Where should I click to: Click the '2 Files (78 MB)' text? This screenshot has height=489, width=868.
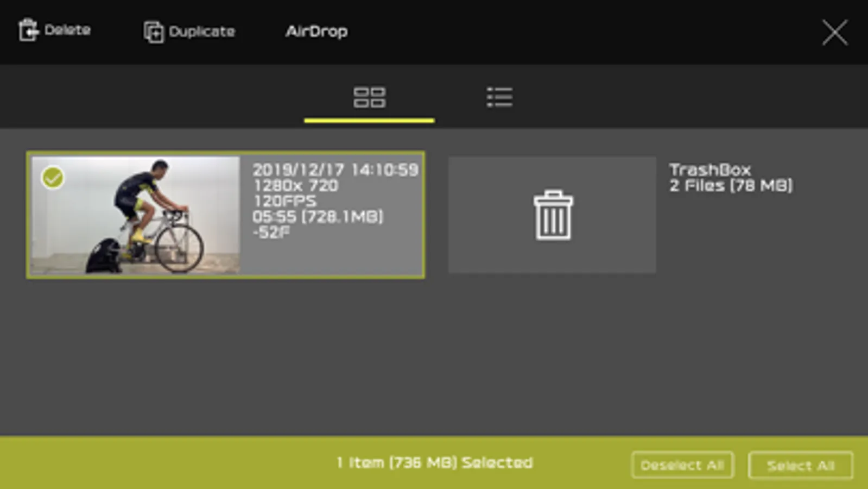pos(731,186)
